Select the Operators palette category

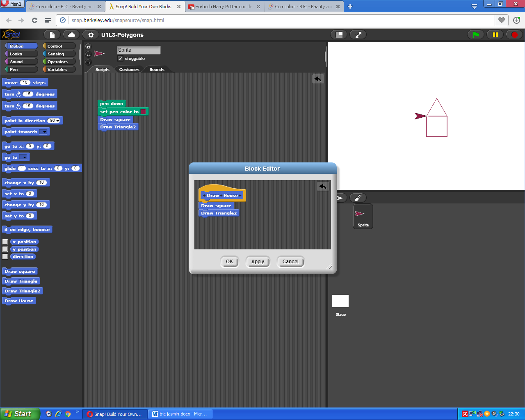(x=59, y=62)
